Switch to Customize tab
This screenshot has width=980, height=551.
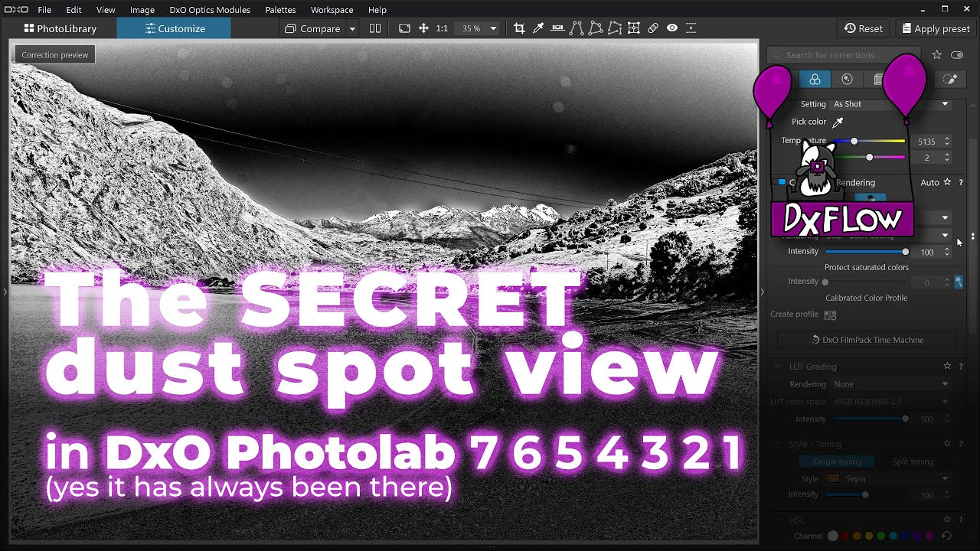pos(174,28)
